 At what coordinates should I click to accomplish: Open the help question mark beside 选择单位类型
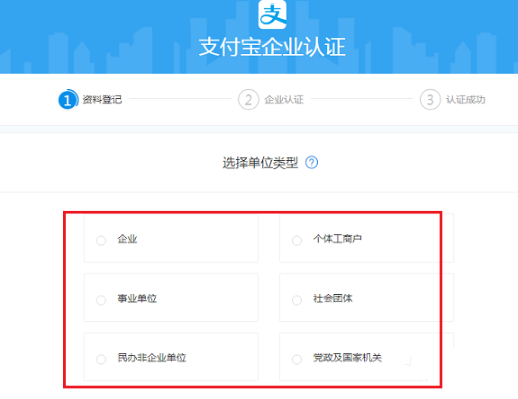[312, 162]
